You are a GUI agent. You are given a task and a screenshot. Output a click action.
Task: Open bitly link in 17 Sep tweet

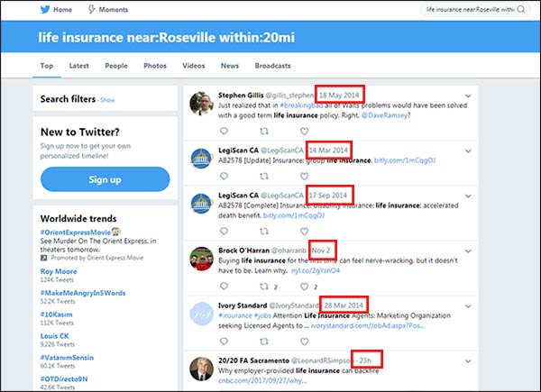[294, 215]
